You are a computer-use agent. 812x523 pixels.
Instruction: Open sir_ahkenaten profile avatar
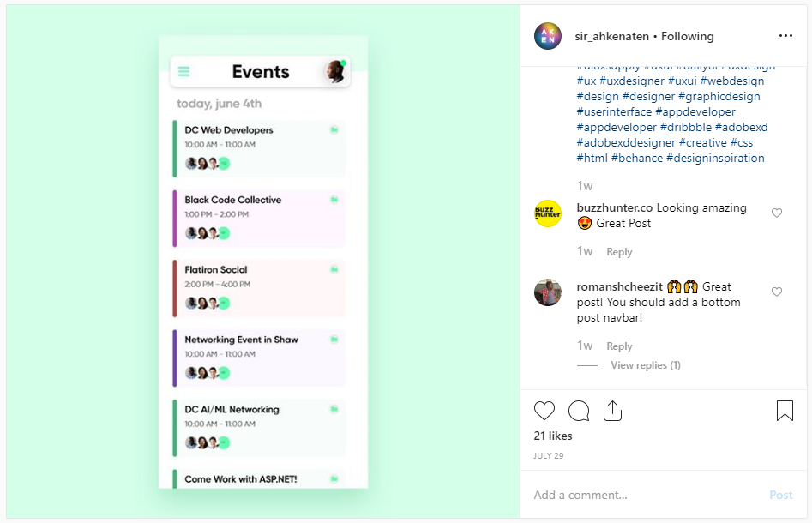tap(548, 36)
